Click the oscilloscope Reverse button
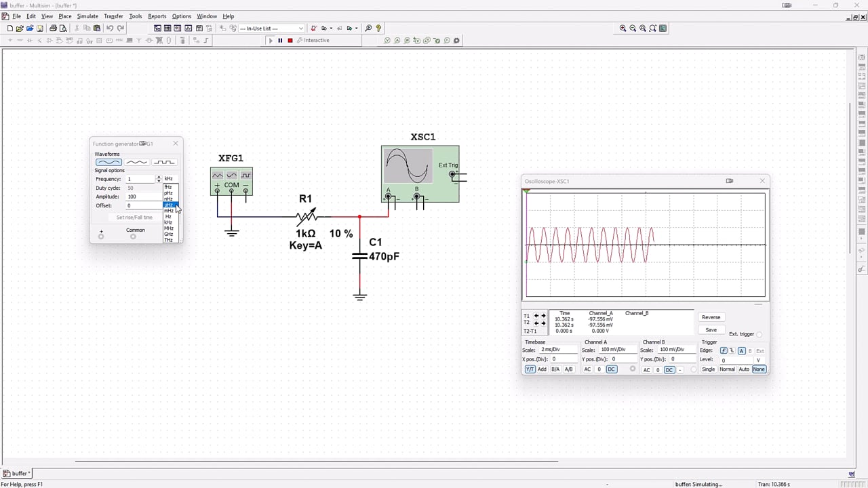Viewport: 868px width, 488px height. tap(711, 317)
